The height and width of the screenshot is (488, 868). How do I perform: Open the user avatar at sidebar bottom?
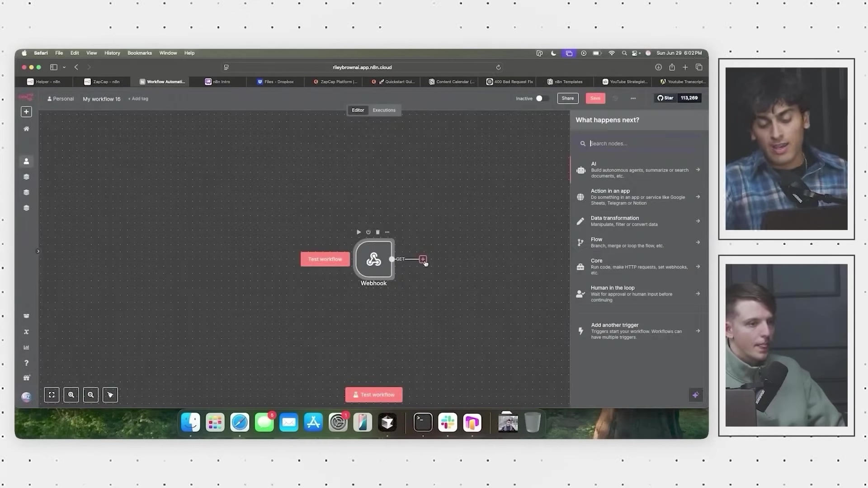coord(26,397)
